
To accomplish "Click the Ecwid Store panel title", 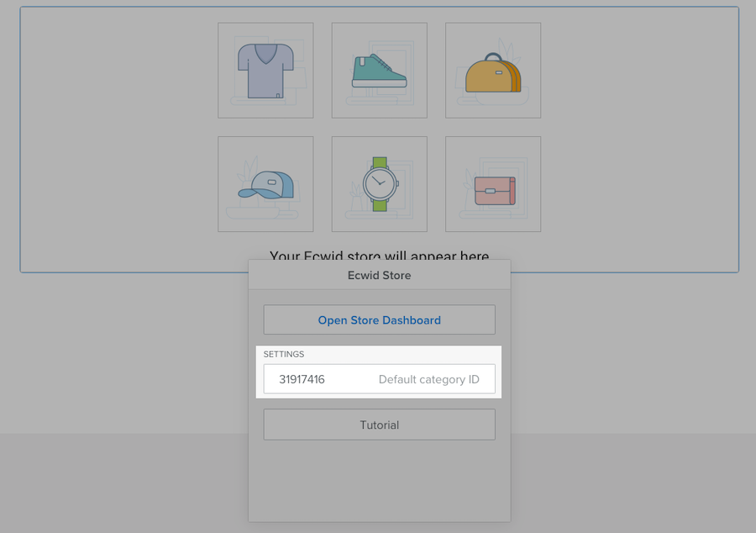I will [379, 276].
